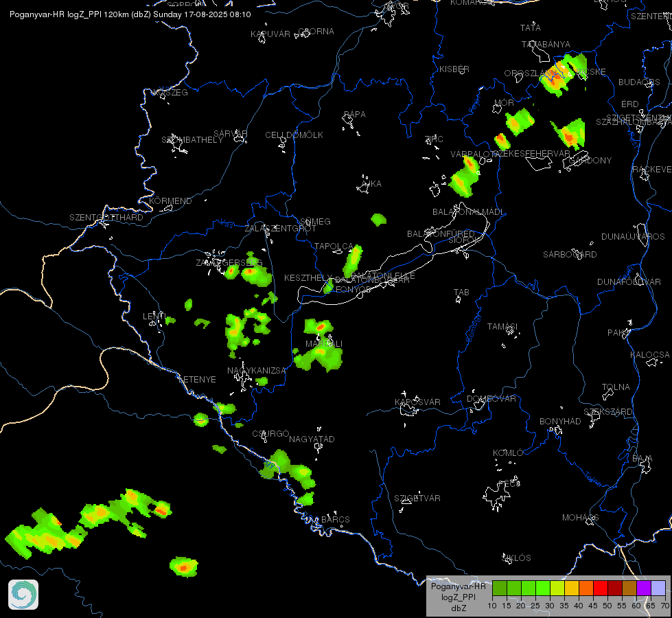Click the BUDAÖRS city label
Screen dimensions: 672x618
pyautogui.click(x=640, y=82)
